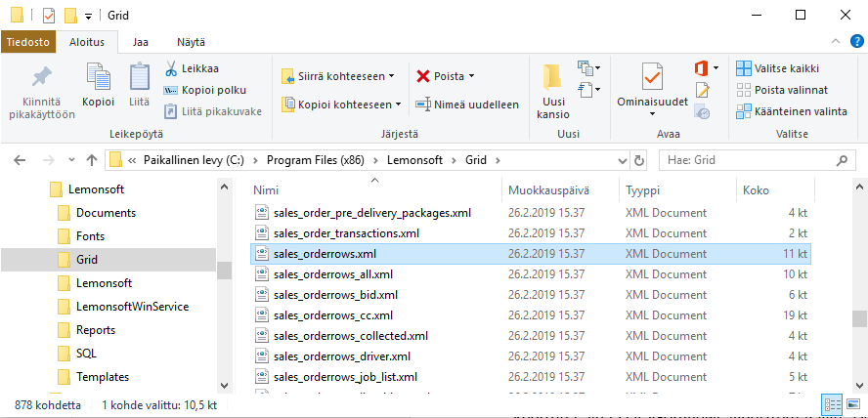This screenshot has height=418, width=868.
Task: Click the Liitä (paste) ribbon button
Action: (140, 86)
